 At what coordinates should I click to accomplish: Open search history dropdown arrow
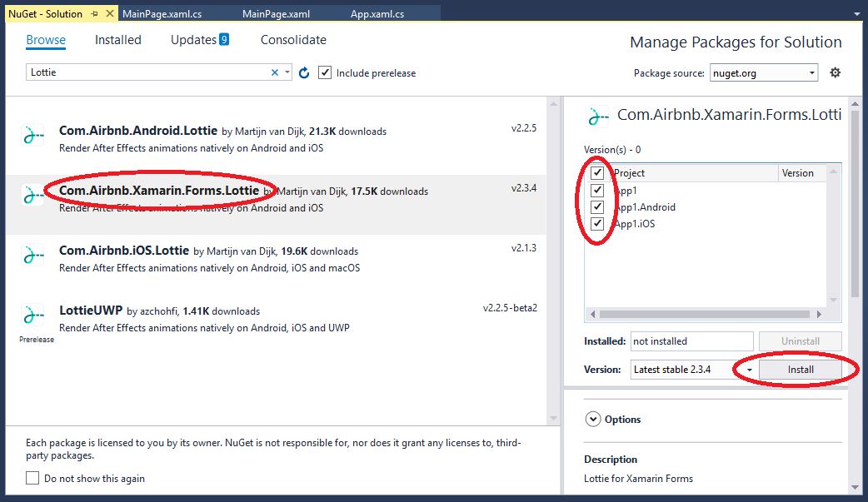tap(287, 72)
